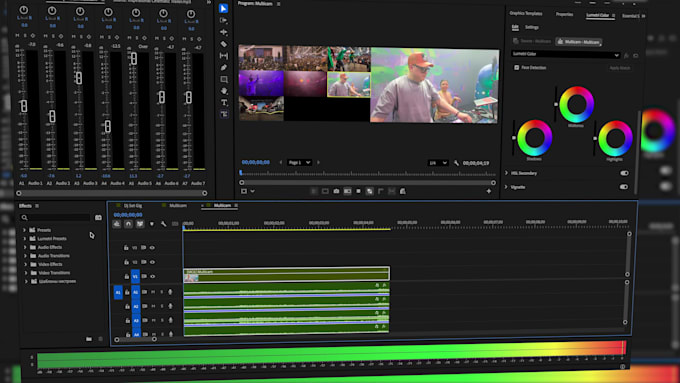Expand the HSL Secondary section
The width and height of the screenshot is (680, 383).
[507, 173]
